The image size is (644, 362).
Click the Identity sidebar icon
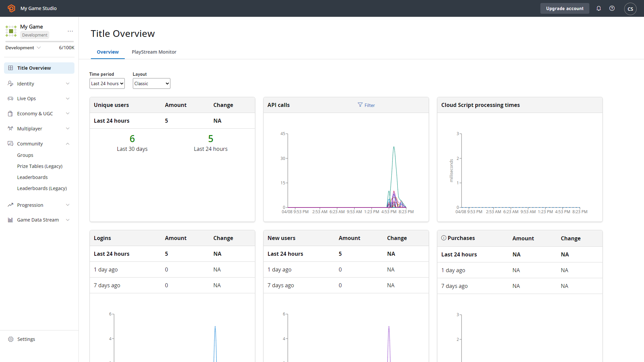(10, 83)
